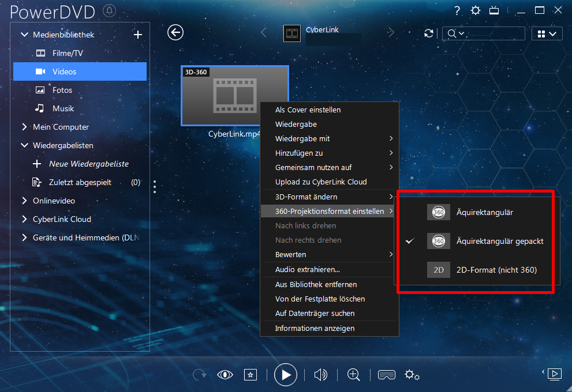Click the bookmark star icon
572x392 pixels.
(251, 375)
